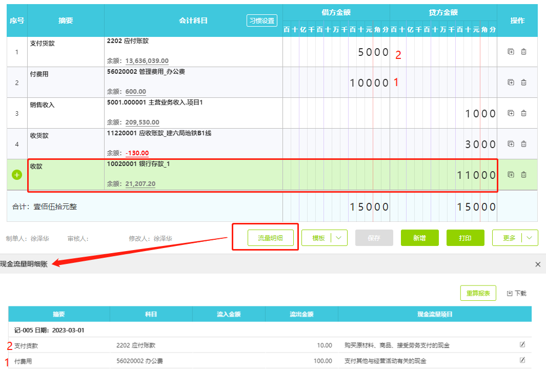Click the 21,207.20 balance link
546x392 pixels.
pyautogui.click(x=140, y=184)
